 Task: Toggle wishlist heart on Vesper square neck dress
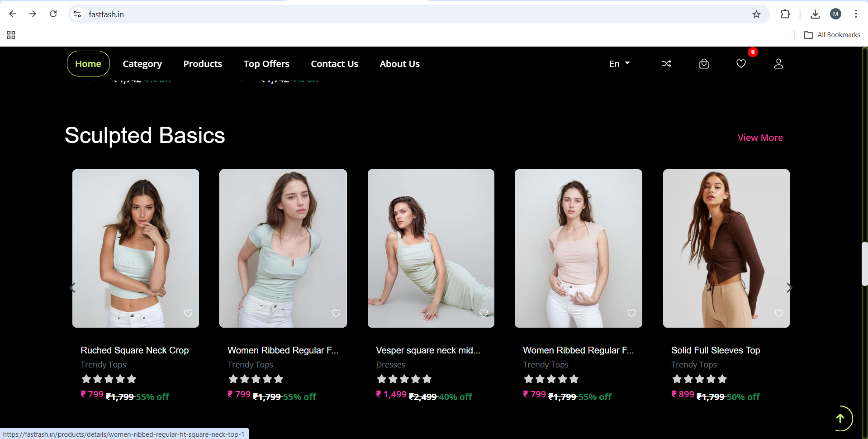[x=484, y=313]
